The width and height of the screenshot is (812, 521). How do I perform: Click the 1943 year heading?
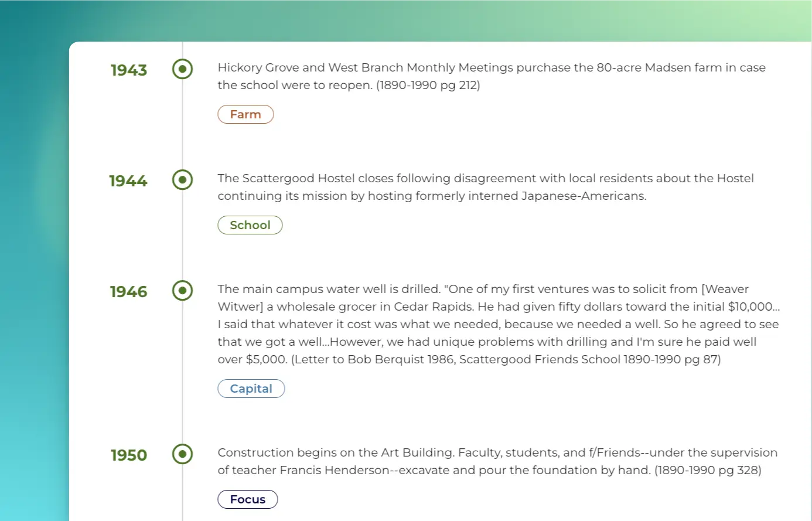tap(129, 70)
